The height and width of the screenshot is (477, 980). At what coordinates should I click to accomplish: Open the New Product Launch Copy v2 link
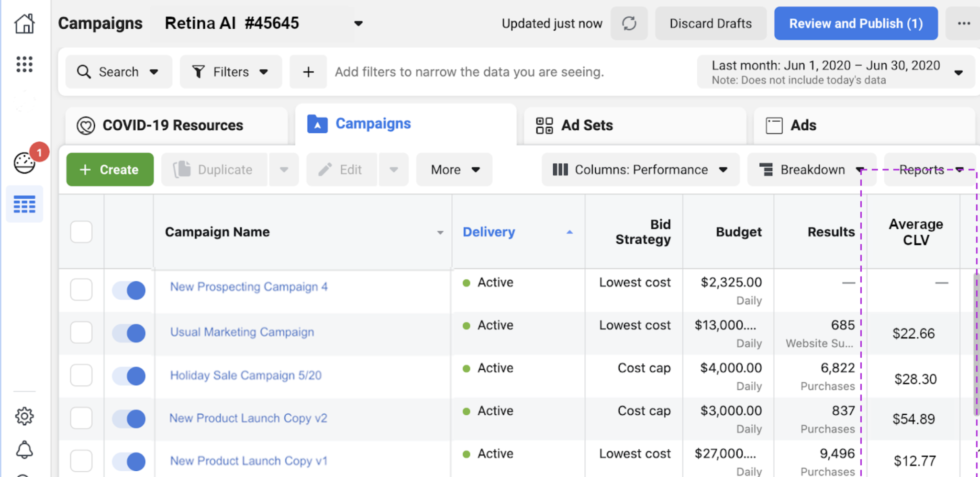(x=248, y=418)
